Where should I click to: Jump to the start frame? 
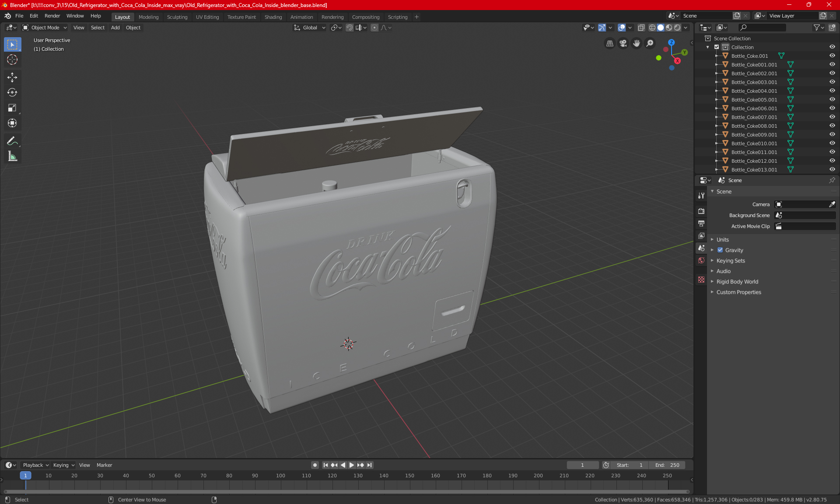tap(325, 465)
